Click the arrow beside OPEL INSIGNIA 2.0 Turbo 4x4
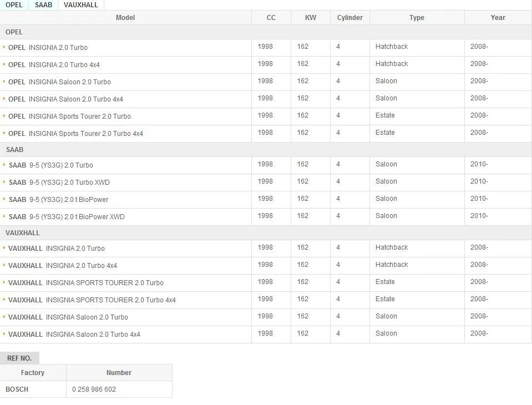Image resolution: width=532 pixels, height=405 pixels. pos(4,64)
